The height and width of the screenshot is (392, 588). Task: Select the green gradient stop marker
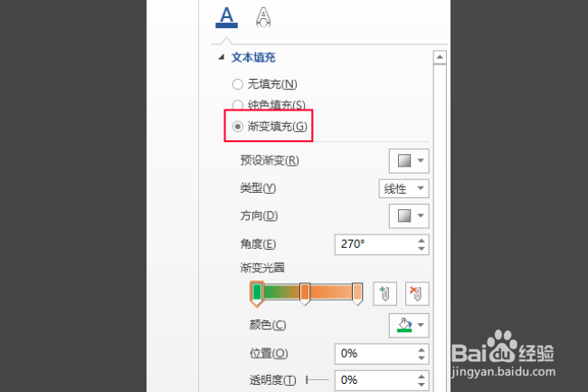click(x=257, y=293)
